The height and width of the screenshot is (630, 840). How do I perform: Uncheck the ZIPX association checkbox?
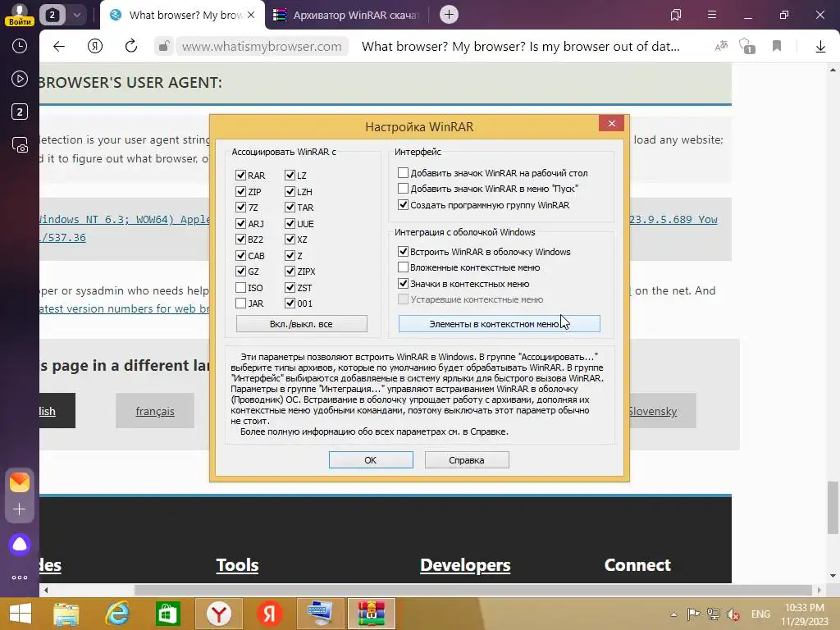pos(290,272)
